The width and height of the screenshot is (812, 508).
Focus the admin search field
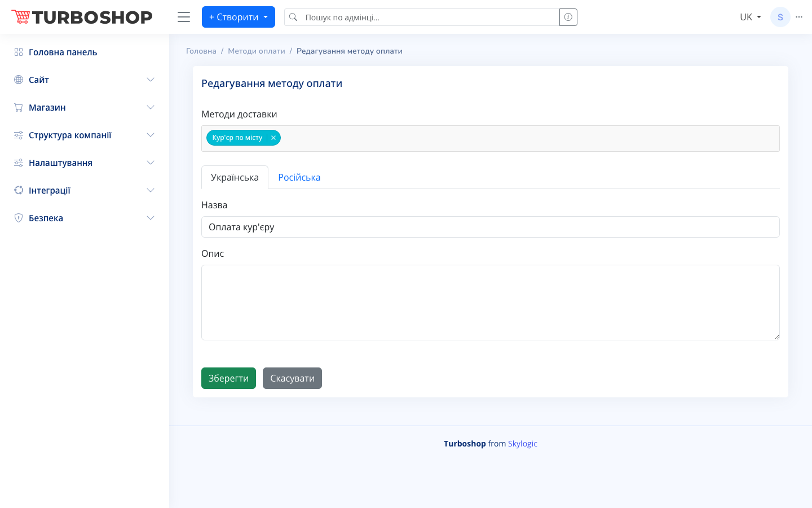click(431, 17)
